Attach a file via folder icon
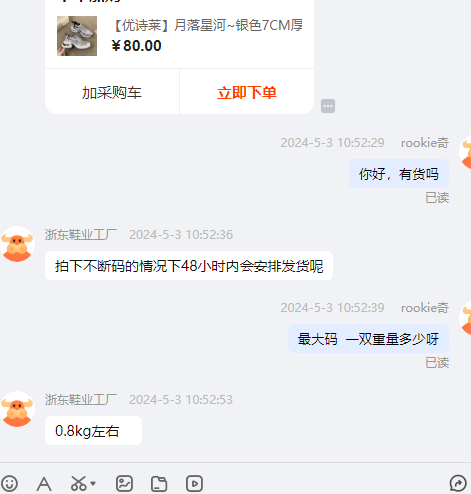 tap(159, 484)
